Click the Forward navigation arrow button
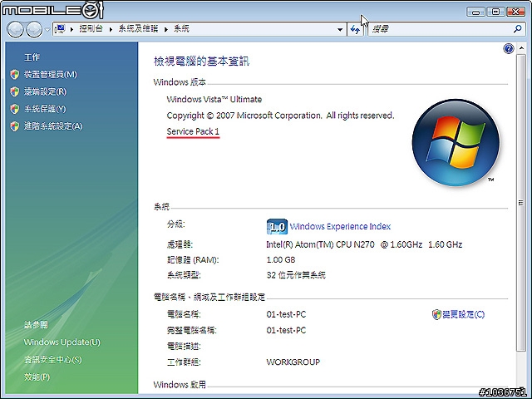Image resolution: width=532 pixels, height=399 pixels. [34, 30]
